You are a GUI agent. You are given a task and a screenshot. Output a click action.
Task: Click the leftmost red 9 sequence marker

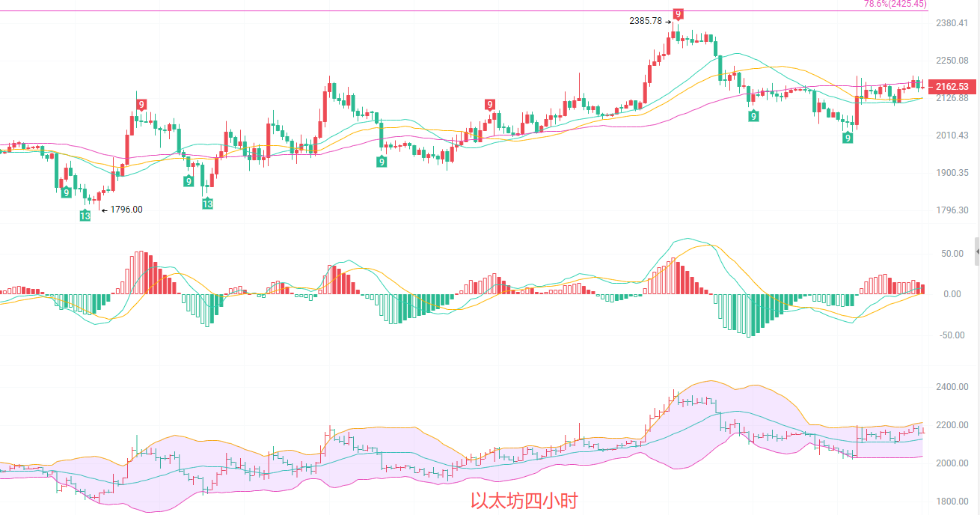tap(141, 104)
